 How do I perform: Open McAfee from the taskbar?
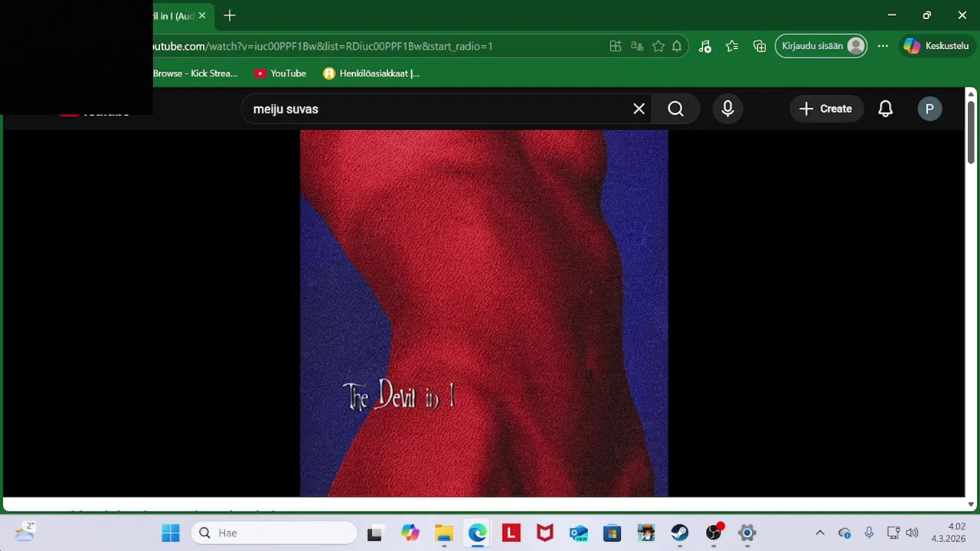545,533
